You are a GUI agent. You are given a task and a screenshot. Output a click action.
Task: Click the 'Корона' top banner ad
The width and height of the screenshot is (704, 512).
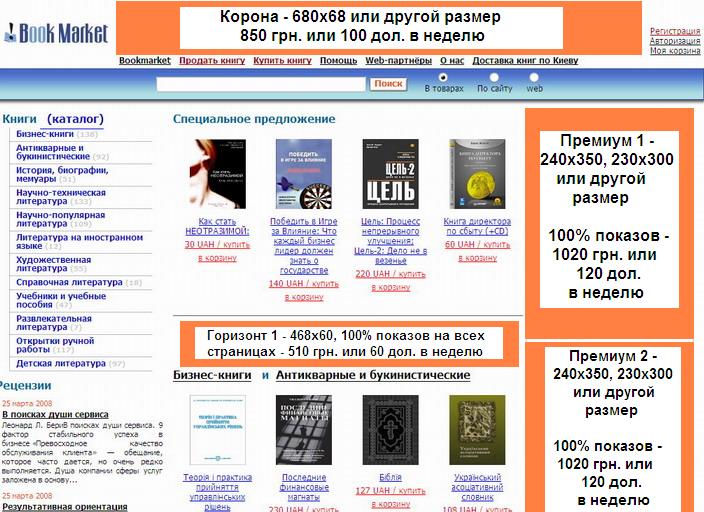pyautogui.click(x=378, y=28)
